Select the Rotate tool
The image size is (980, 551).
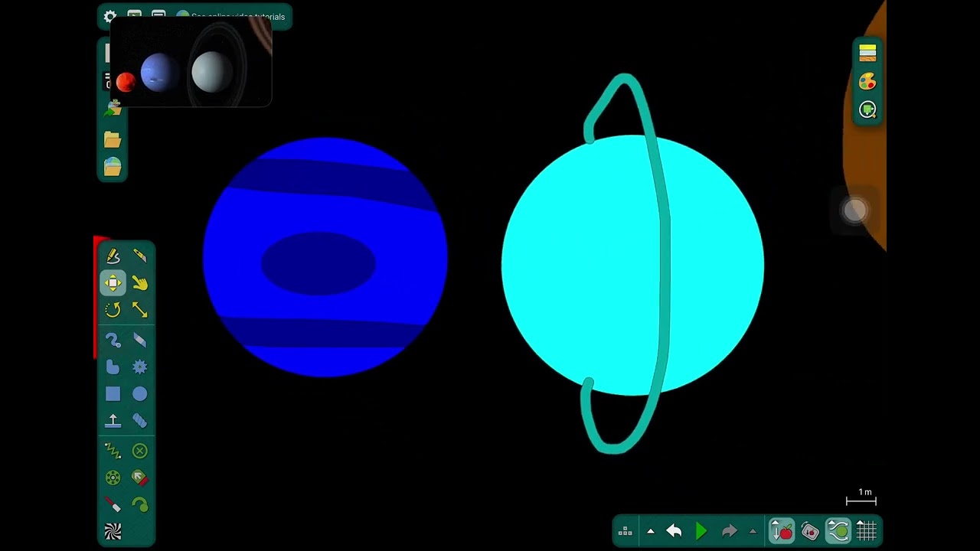pos(113,310)
